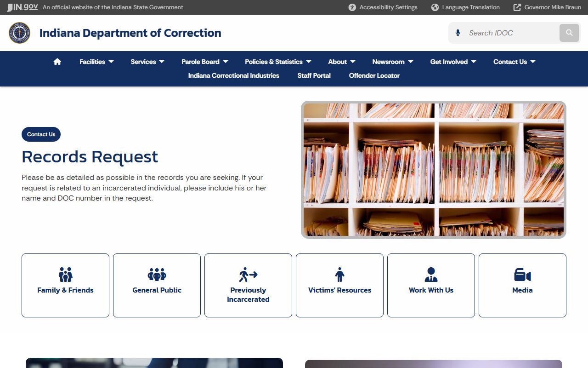Click the Previously Incarcerated walking icon
This screenshot has height=368, width=588.
(248, 275)
